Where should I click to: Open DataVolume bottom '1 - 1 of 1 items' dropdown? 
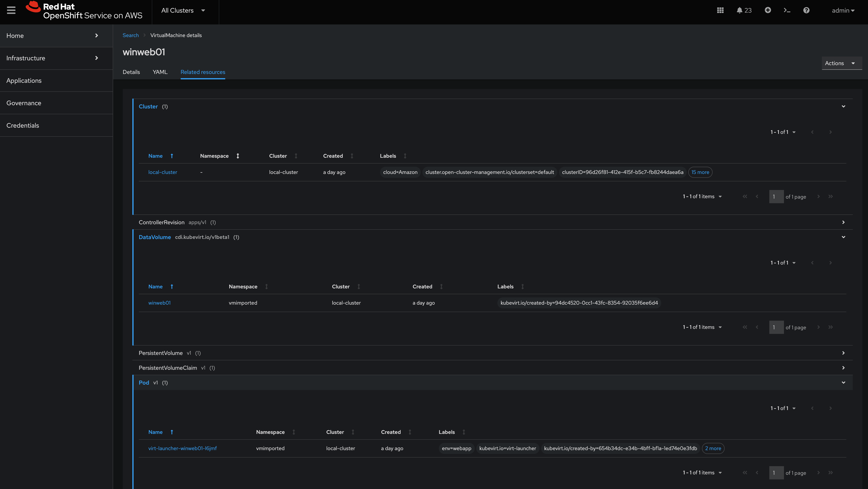[702, 327]
